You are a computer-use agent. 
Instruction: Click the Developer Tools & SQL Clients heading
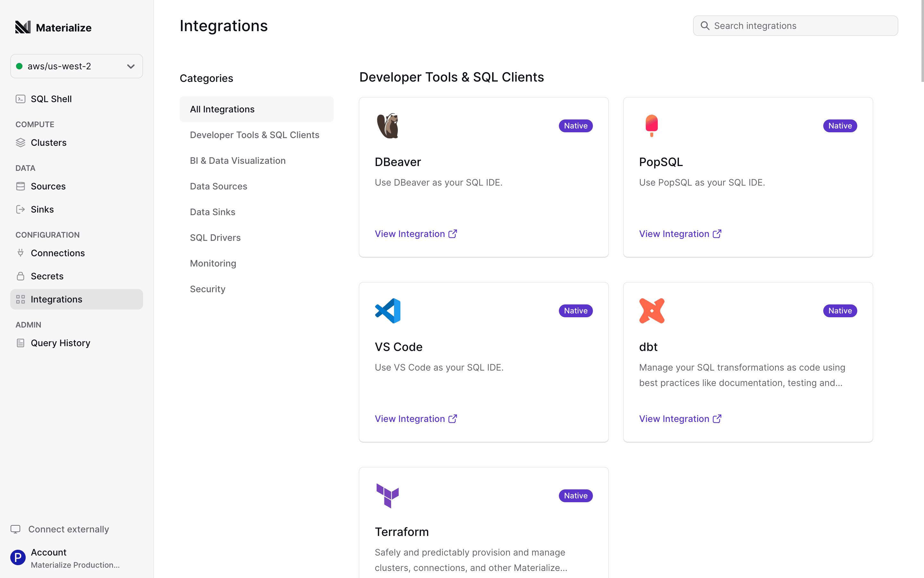click(x=452, y=77)
